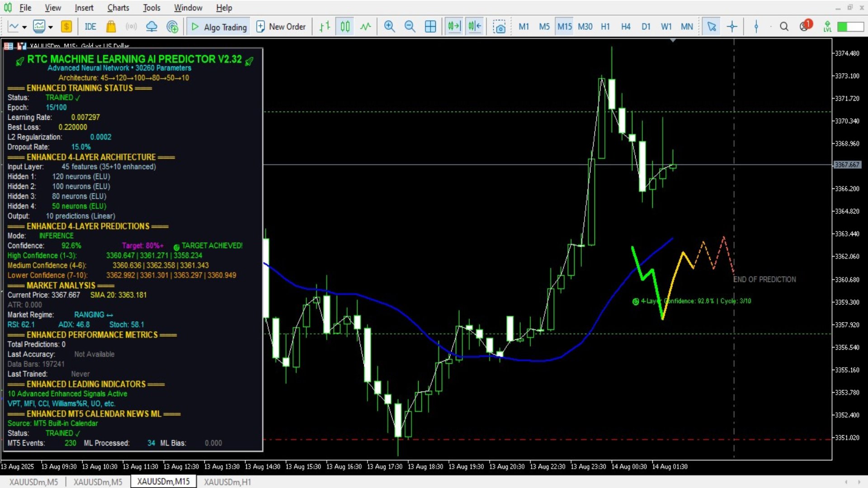
Task: Open the VPS cloud hosting icon
Action: [151, 27]
